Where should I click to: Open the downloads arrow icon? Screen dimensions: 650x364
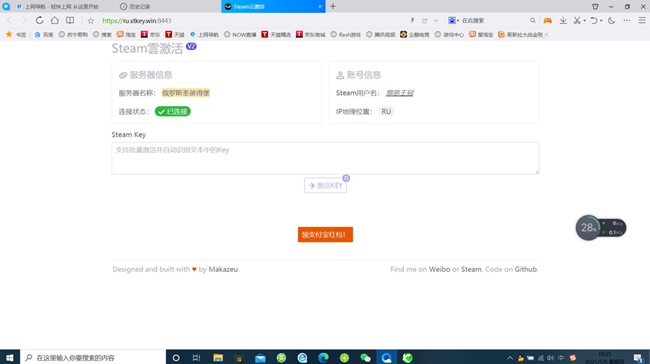(x=563, y=20)
